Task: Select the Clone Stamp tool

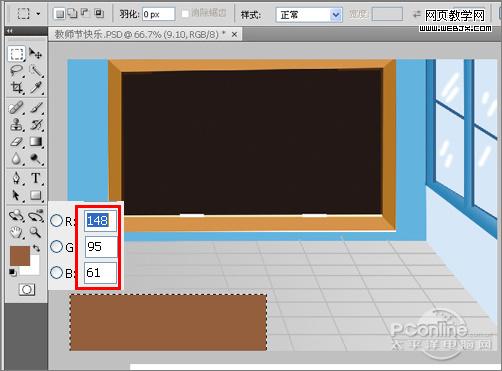Action: 16,125
